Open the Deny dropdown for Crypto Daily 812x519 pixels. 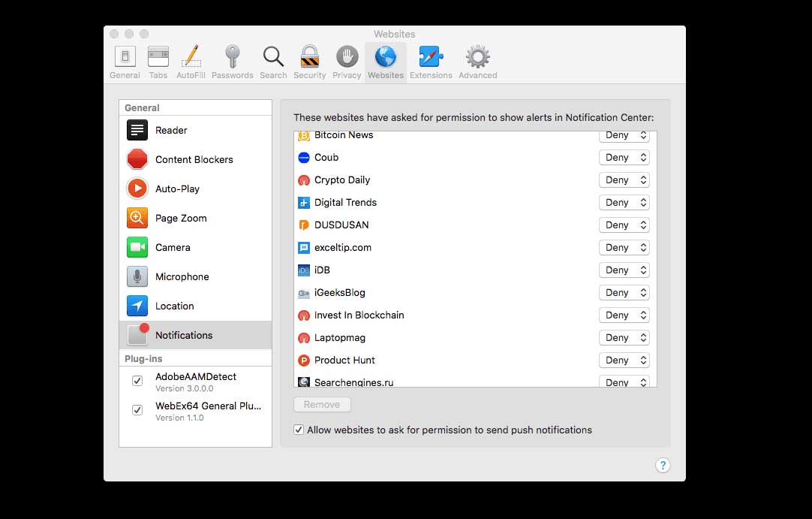click(624, 180)
